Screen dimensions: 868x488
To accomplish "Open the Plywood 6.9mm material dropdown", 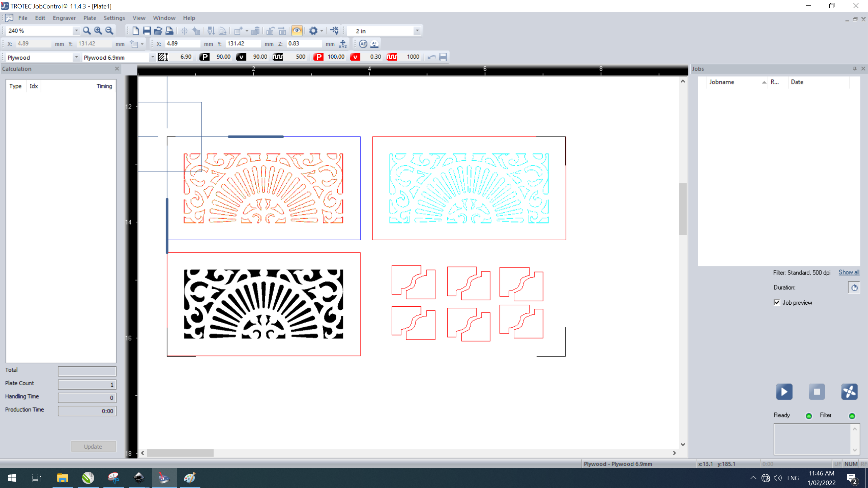I will pyautogui.click(x=152, y=57).
